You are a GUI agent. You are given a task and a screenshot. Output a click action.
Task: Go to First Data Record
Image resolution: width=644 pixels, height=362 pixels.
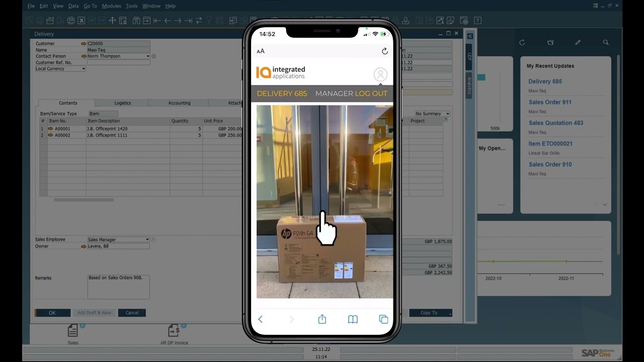pos(157,21)
